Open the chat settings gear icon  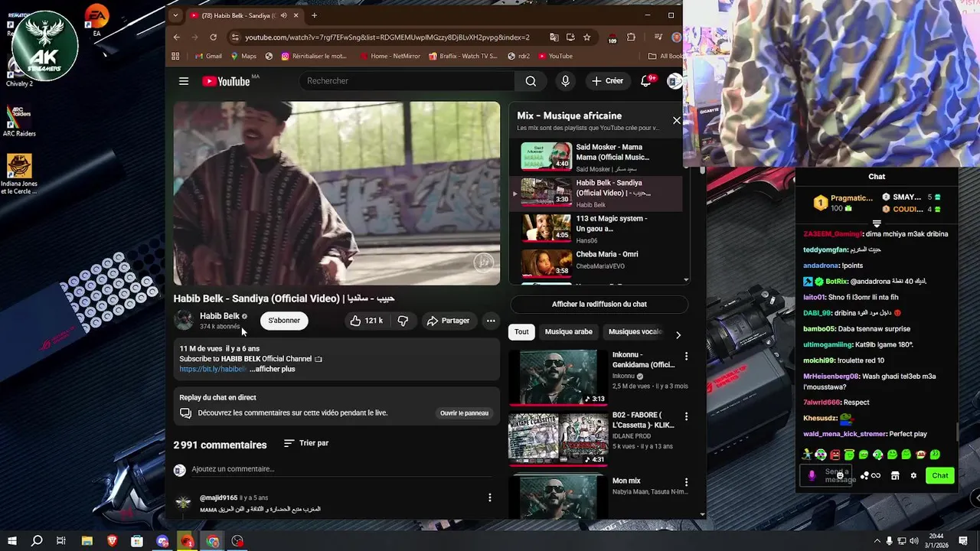pyautogui.click(x=913, y=475)
